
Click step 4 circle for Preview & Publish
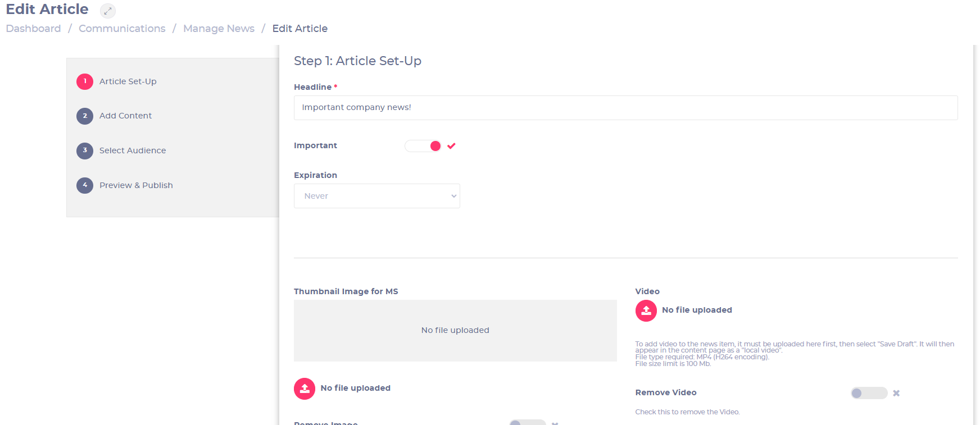(85, 185)
